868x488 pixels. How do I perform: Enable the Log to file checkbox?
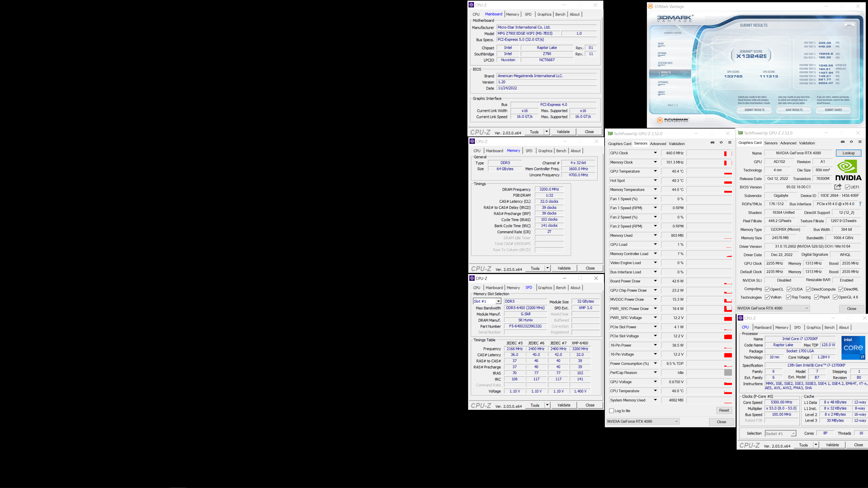[x=612, y=411]
